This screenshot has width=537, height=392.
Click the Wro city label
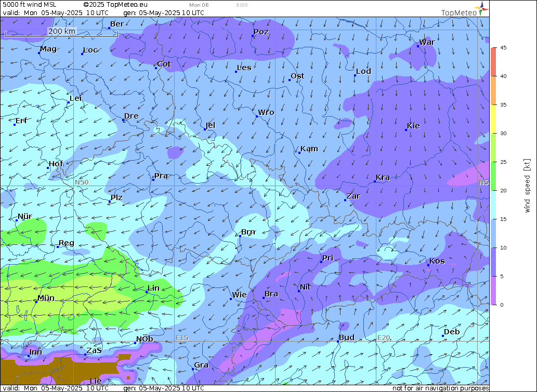(266, 112)
